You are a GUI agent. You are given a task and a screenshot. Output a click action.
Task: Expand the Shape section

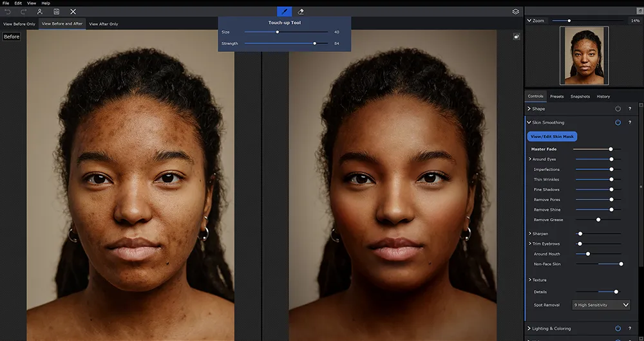529,109
